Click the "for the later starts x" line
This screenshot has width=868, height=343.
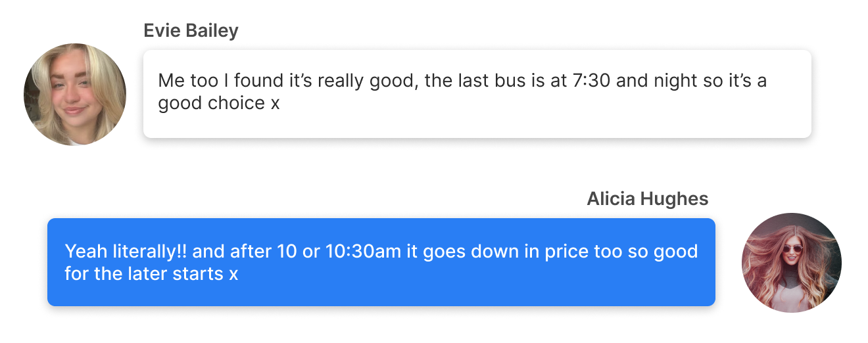coord(151,273)
